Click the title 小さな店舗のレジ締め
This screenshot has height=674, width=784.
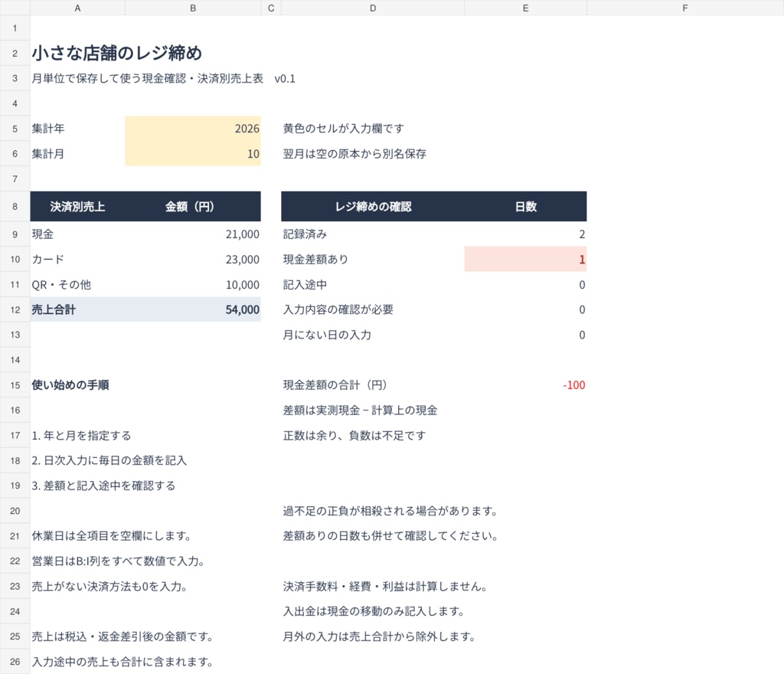(117, 53)
